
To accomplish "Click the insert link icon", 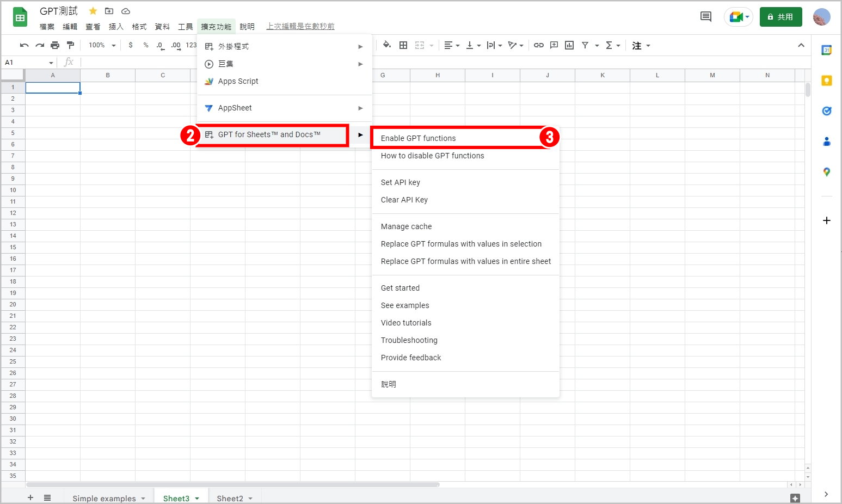I will tap(539, 45).
